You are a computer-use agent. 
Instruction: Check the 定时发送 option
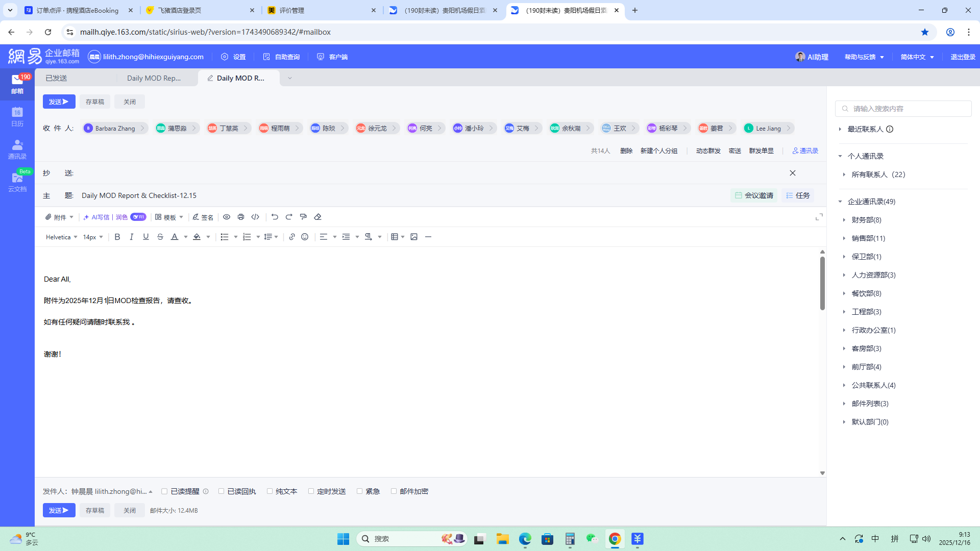[311, 491]
